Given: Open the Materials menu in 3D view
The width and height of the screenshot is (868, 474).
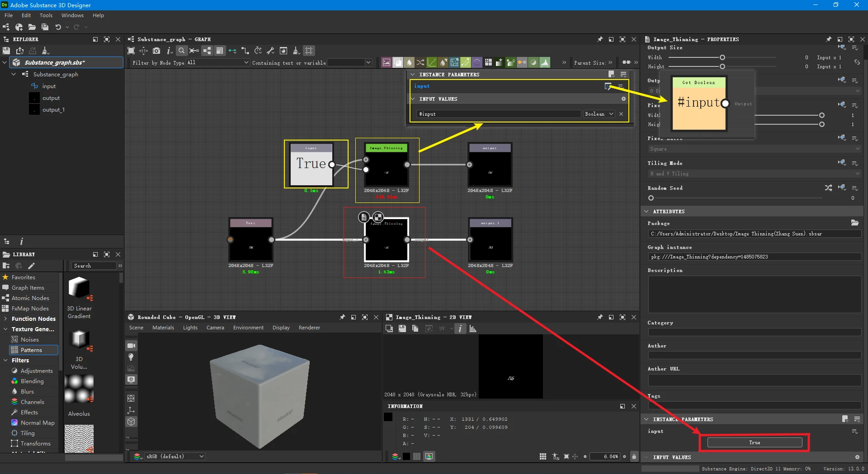Looking at the screenshot, I should coord(163,328).
